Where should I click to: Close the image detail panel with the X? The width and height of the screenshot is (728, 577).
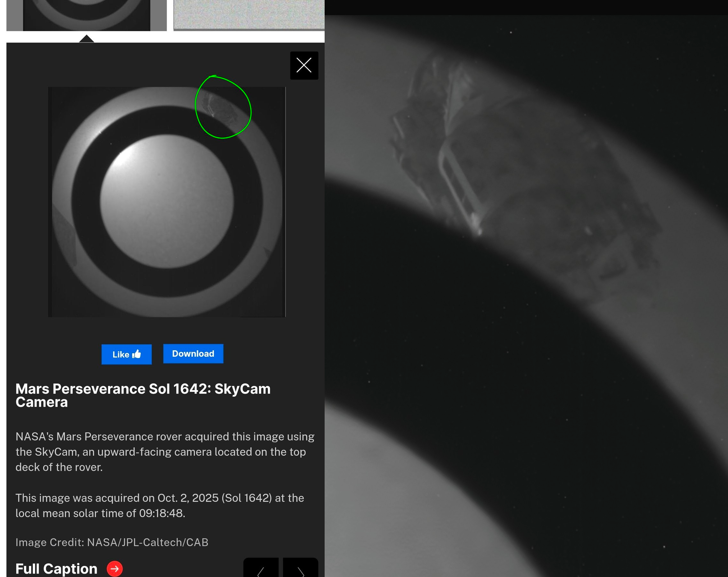pos(304,65)
